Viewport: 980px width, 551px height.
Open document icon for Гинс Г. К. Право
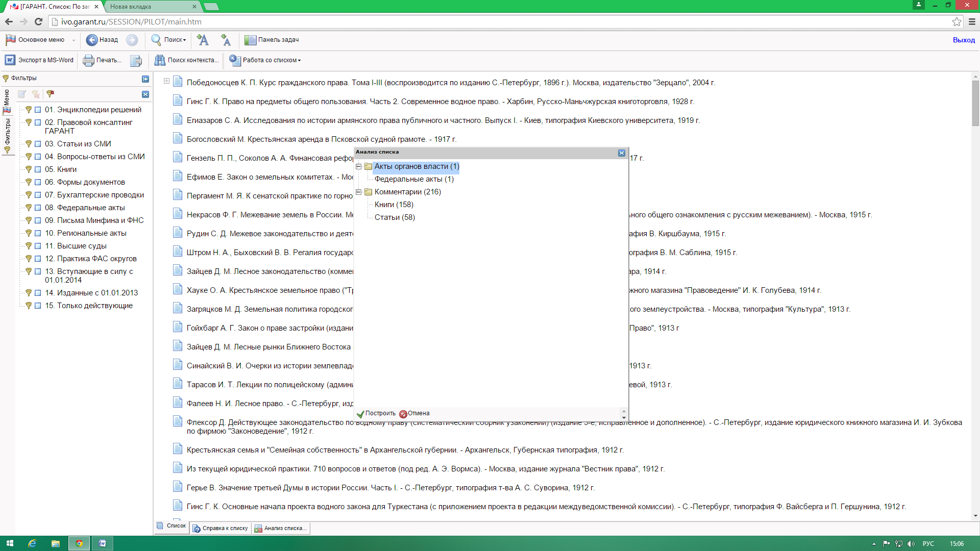point(178,101)
